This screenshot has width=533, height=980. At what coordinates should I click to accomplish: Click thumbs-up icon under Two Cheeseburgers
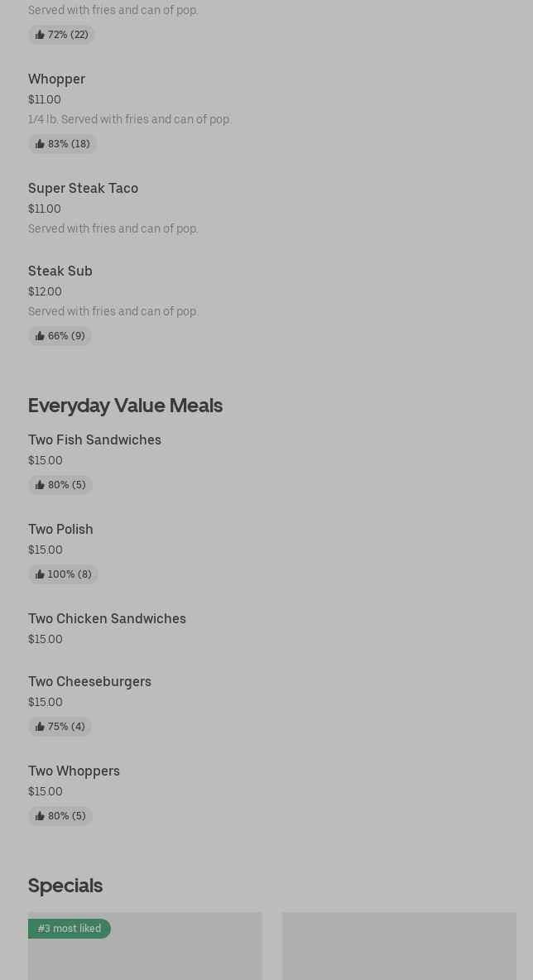click(x=40, y=727)
